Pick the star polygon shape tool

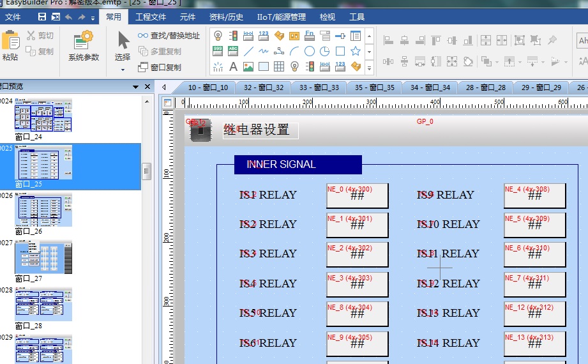point(356,51)
